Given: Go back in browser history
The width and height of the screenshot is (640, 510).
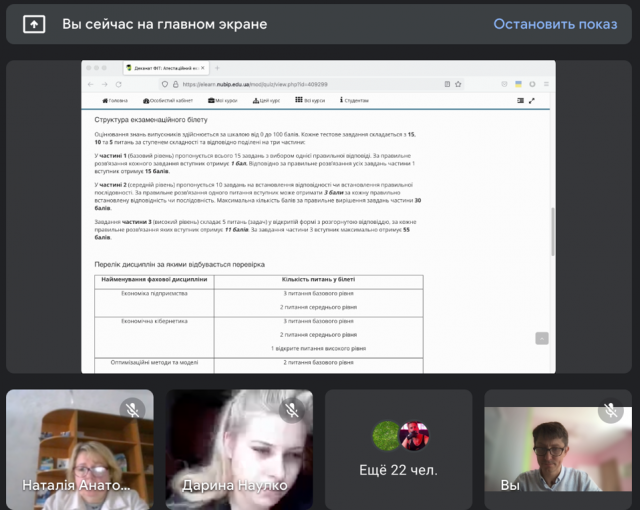Looking at the screenshot, I should [x=91, y=84].
